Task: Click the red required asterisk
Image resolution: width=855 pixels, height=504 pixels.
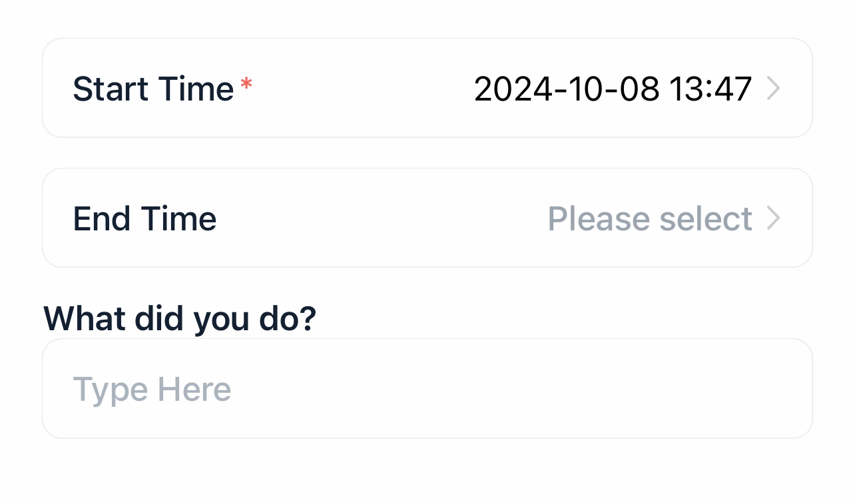Action: click(x=246, y=85)
